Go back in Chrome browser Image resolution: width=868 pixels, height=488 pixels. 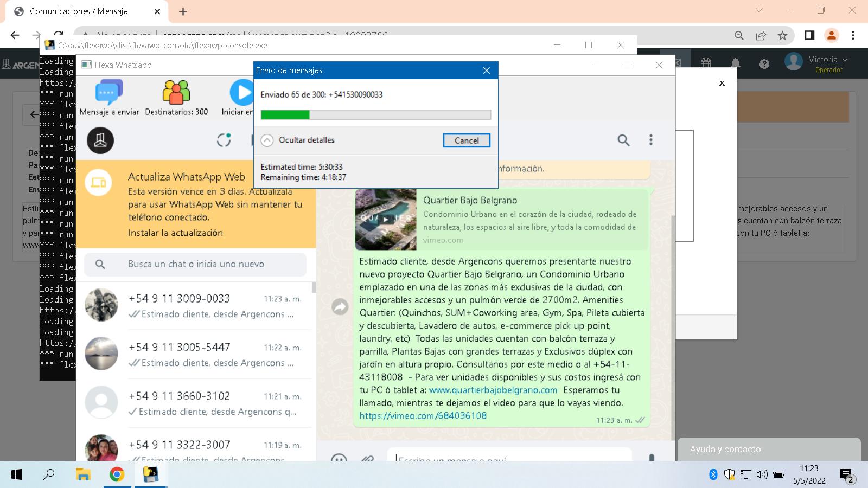tap(15, 35)
